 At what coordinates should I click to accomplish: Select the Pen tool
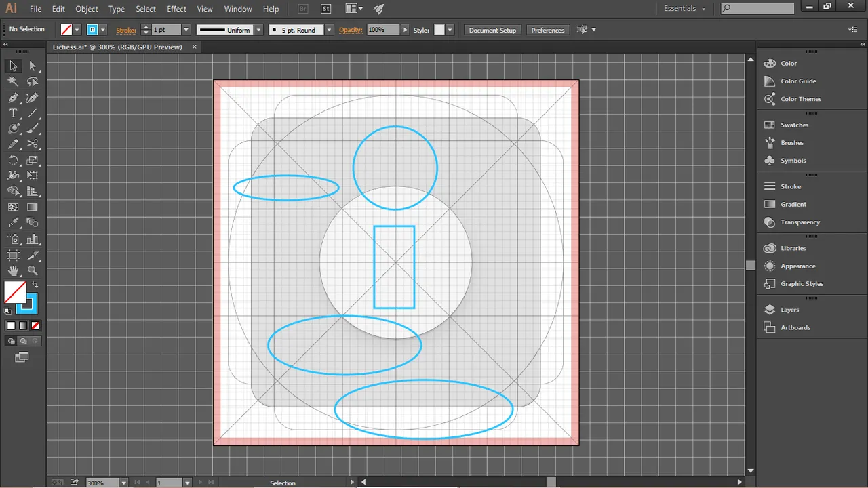coord(13,98)
